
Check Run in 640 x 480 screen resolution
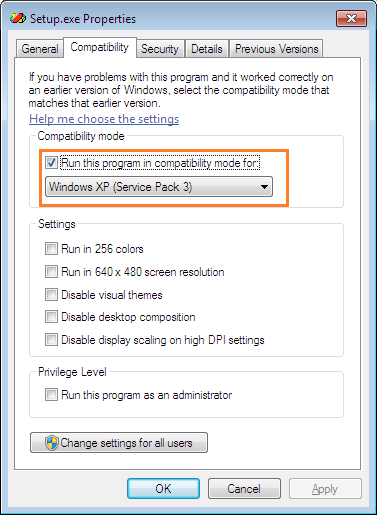pos(51,272)
